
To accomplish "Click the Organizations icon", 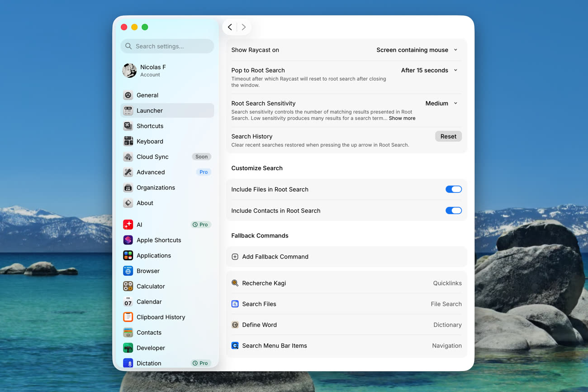I will [x=128, y=187].
